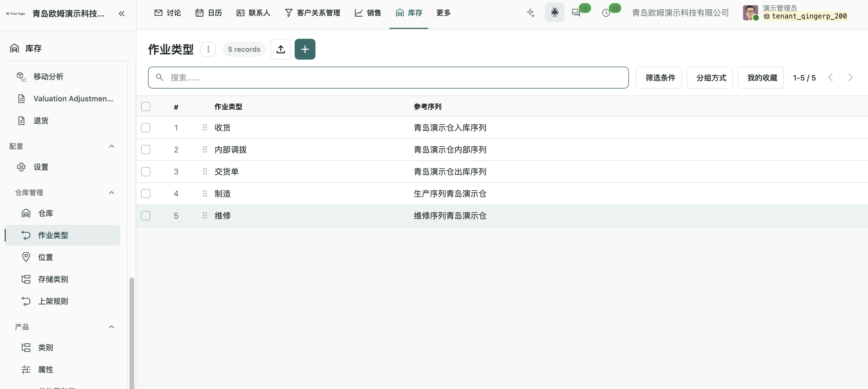868x389 pixels.
Task: Open the 分组方式 group-by dropdown
Action: click(x=710, y=78)
